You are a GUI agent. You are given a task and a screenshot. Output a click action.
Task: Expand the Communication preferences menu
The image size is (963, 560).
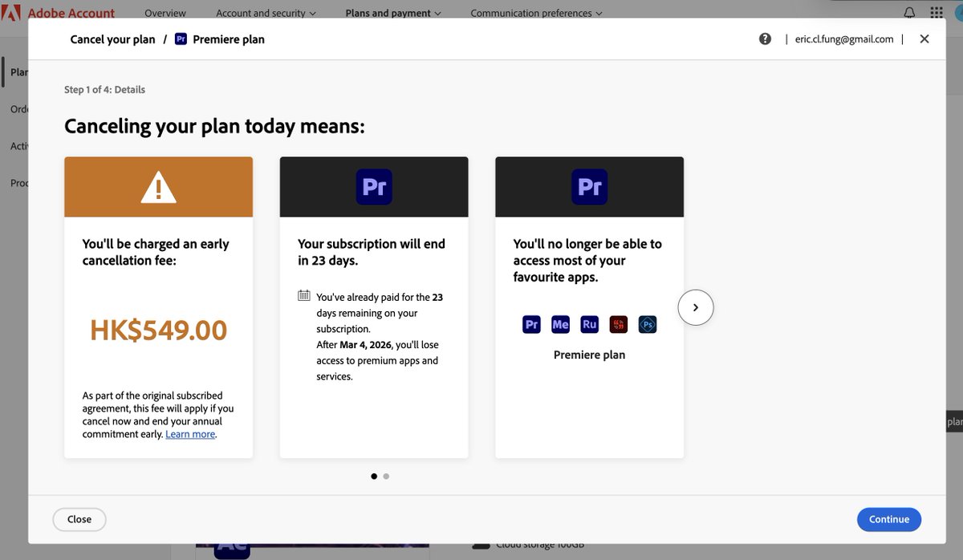pyautogui.click(x=536, y=13)
